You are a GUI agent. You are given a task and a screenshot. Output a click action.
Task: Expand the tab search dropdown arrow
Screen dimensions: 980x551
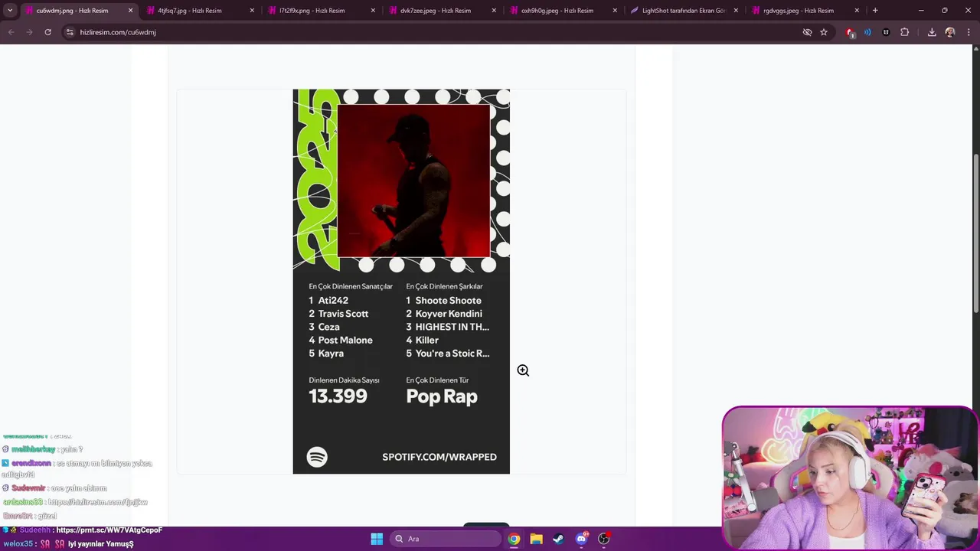click(10, 11)
